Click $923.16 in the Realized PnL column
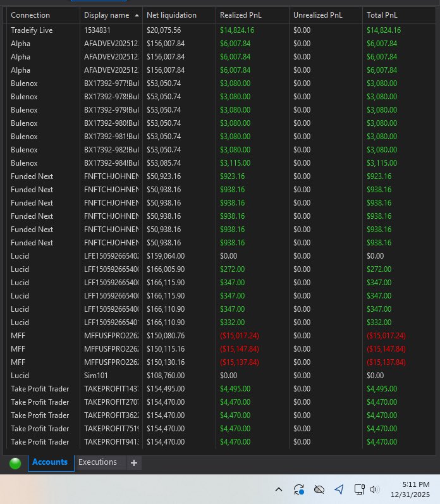 tap(232, 176)
